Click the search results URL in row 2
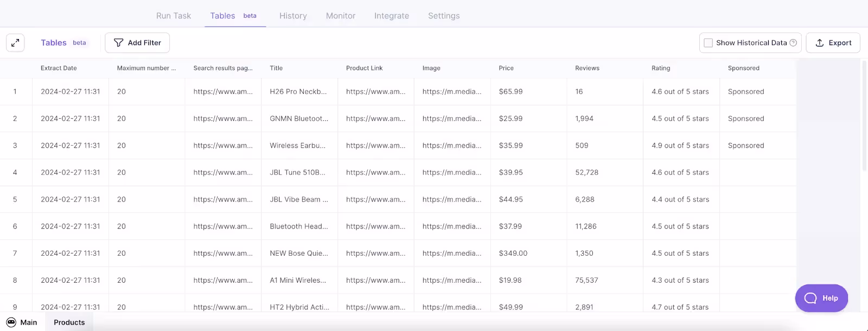The image size is (868, 331). pos(223,119)
